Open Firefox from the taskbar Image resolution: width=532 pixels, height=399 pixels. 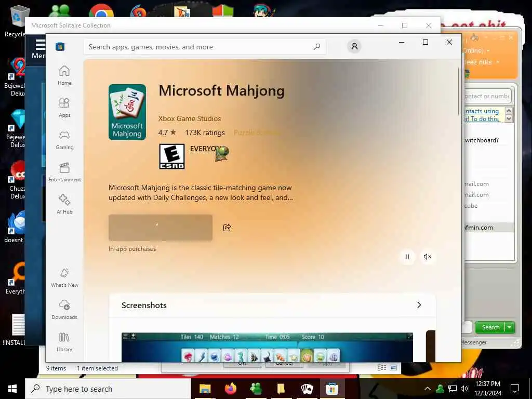coord(230,389)
